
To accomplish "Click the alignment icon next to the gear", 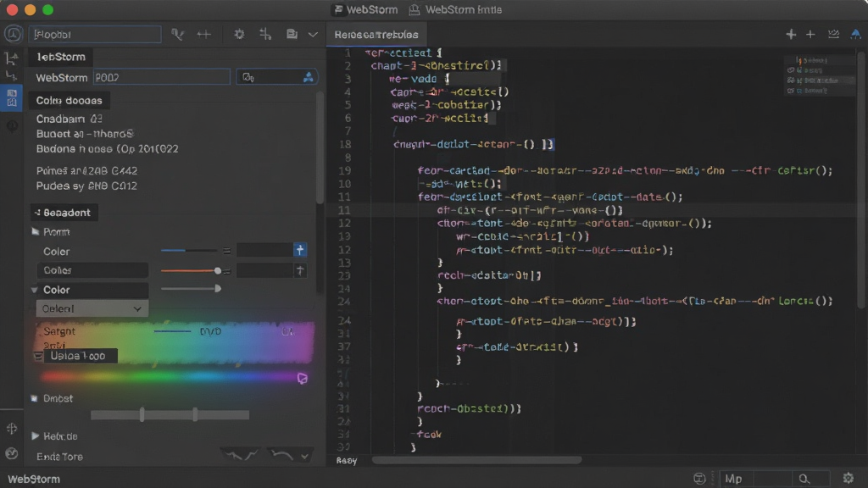I will point(265,34).
